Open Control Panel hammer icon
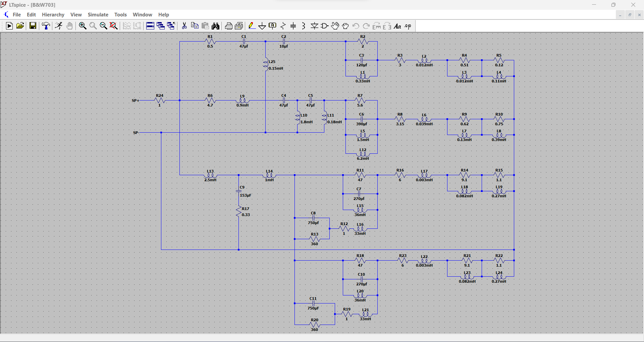This screenshot has width=644, height=342. coord(46,26)
